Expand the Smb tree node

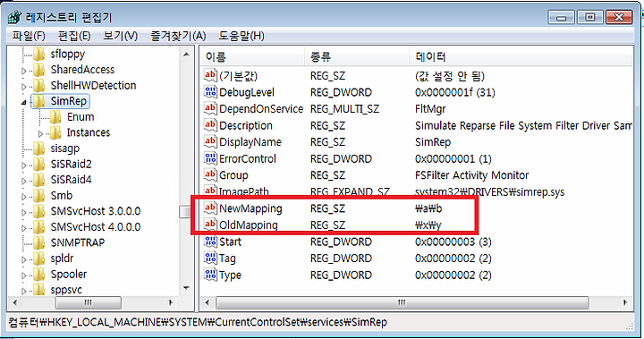(x=24, y=197)
